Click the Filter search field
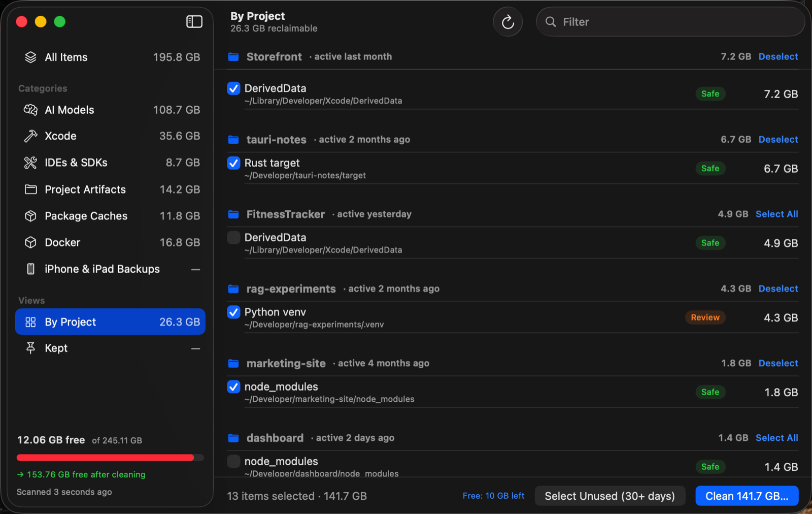The width and height of the screenshot is (812, 514). 670,22
